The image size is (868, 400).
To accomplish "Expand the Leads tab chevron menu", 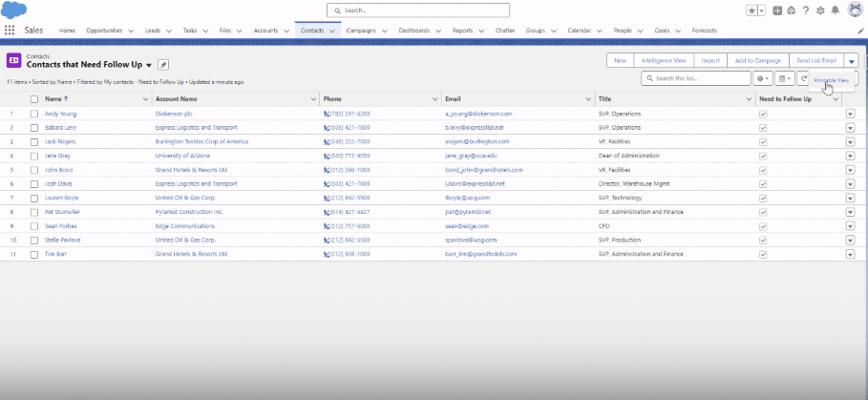I will pos(169,31).
